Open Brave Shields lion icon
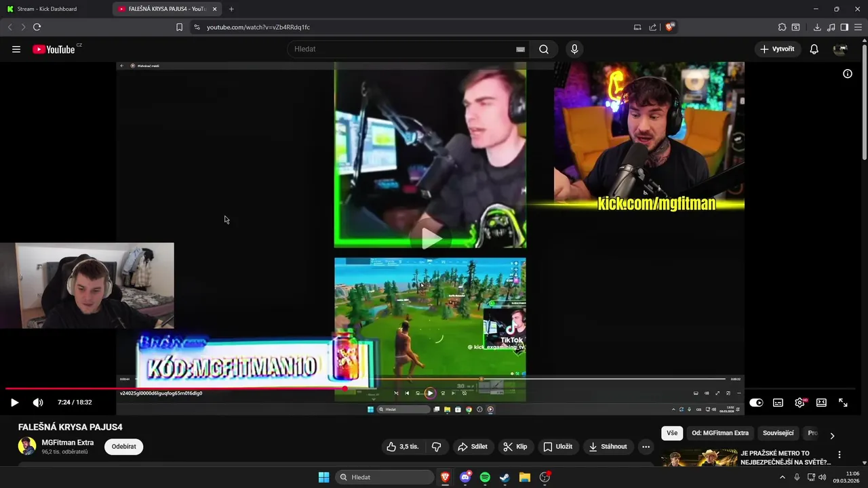868x488 pixels. tap(669, 27)
